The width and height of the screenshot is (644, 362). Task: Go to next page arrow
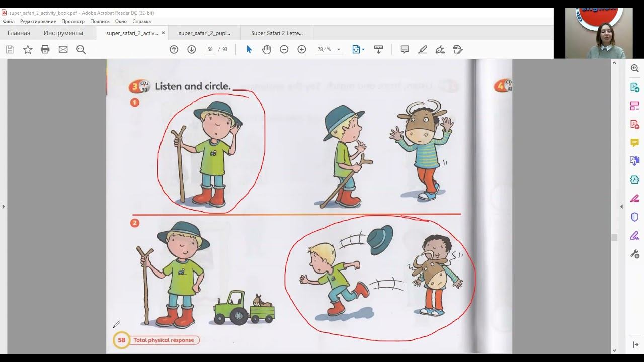(x=191, y=49)
